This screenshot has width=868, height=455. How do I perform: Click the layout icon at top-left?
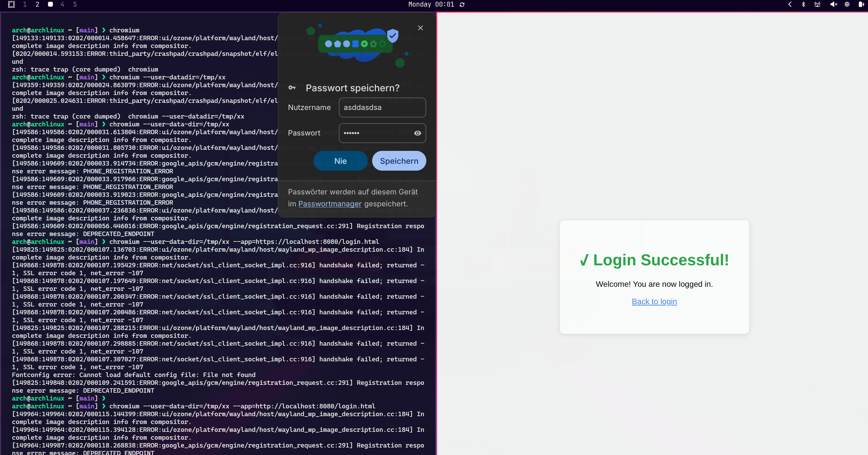[11, 4]
